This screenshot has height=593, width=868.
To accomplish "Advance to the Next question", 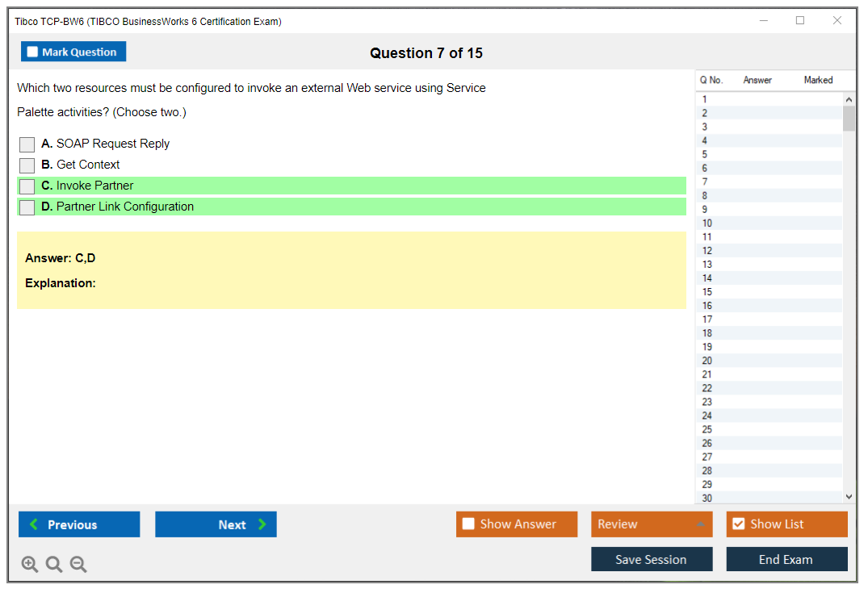I will [216, 524].
